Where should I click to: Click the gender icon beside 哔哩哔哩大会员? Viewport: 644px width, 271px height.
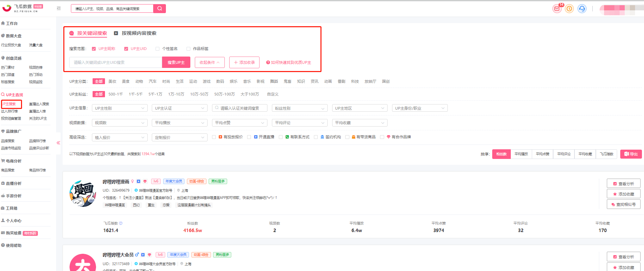tap(137, 255)
